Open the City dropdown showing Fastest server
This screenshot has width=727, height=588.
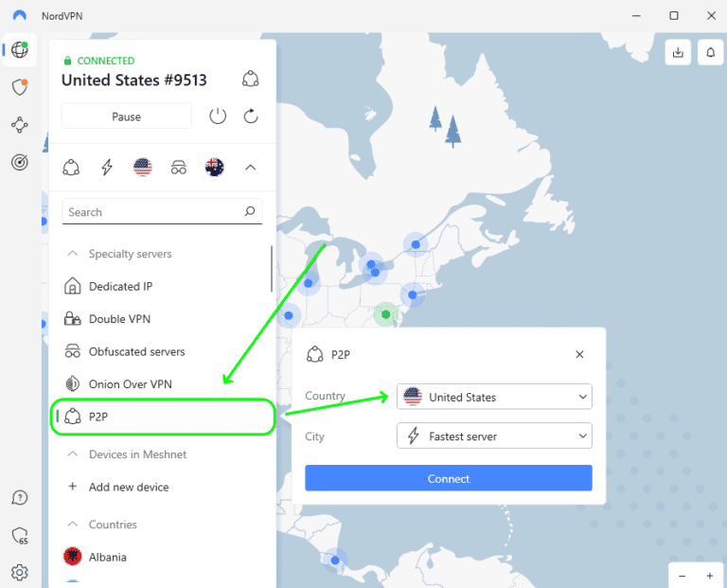point(494,436)
